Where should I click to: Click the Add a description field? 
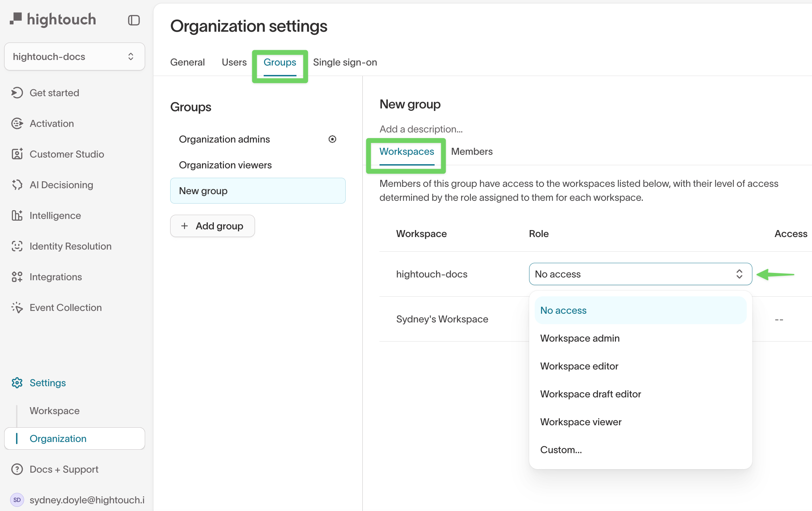coord(421,129)
